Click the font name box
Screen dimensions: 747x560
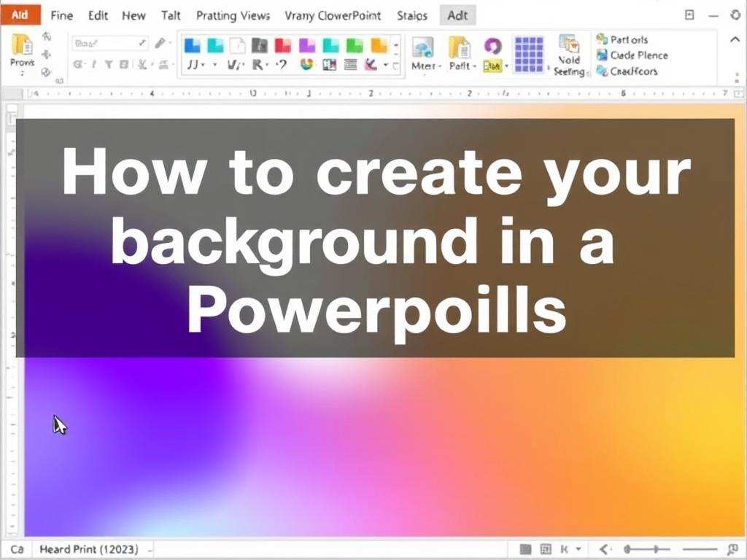tap(109, 43)
